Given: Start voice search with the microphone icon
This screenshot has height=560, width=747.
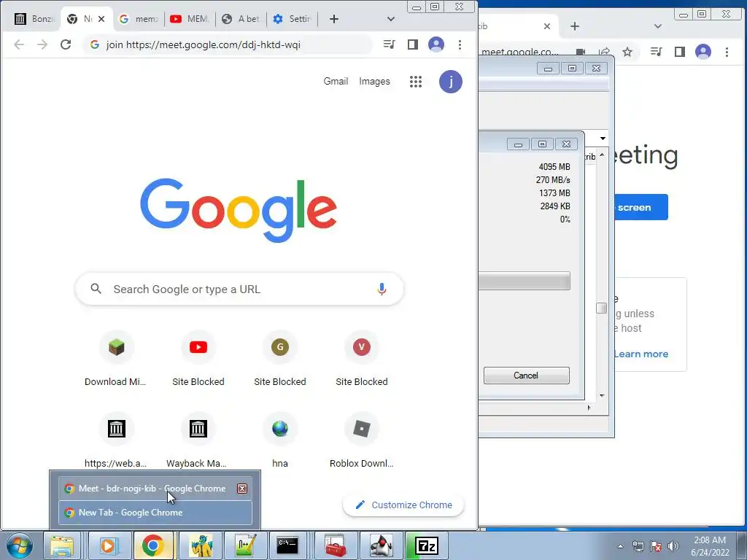Looking at the screenshot, I should [x=382, y=289].
